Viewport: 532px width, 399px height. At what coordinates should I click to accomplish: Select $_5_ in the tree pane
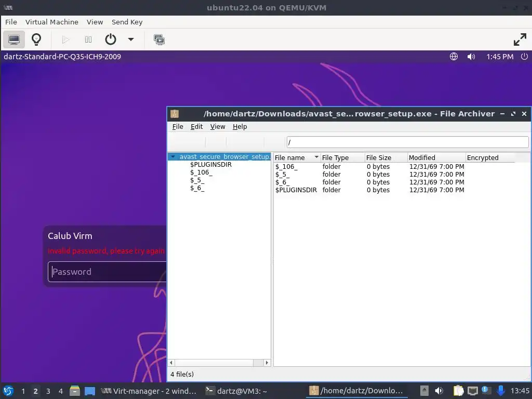[x=197, y=180]
